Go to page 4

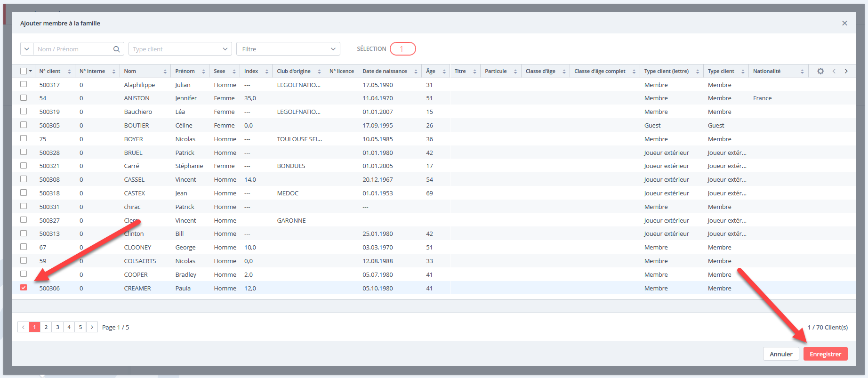tap(69, 327)
